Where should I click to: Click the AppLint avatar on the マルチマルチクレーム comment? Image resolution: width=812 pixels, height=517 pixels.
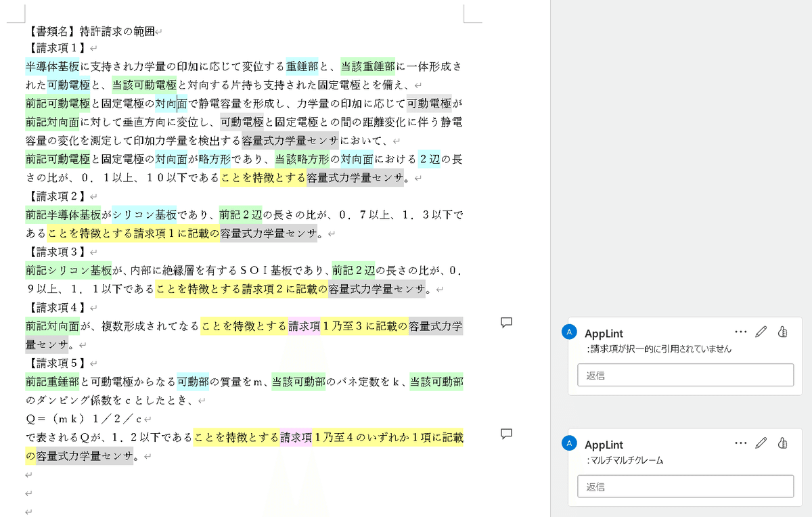click(x=570, y=443)
